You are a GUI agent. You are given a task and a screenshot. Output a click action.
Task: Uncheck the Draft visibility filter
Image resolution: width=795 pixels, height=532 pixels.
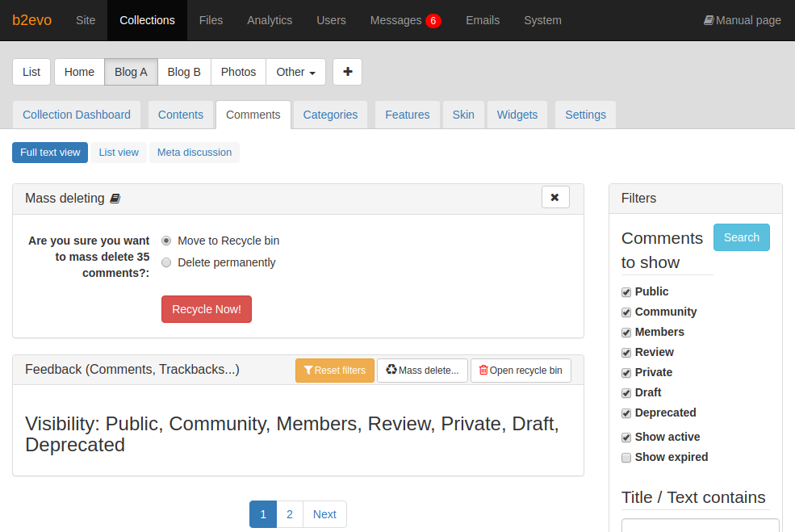click(x=626, y=393)
